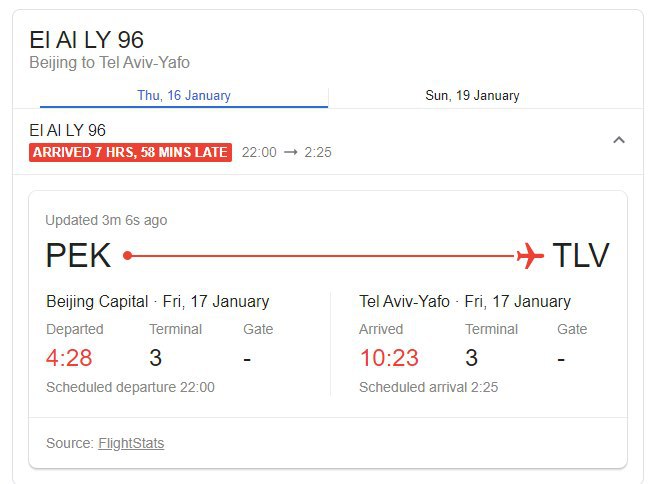Click the TLV airport code
The height and width of the screenshot is (484, 664).
click(581, 255)
